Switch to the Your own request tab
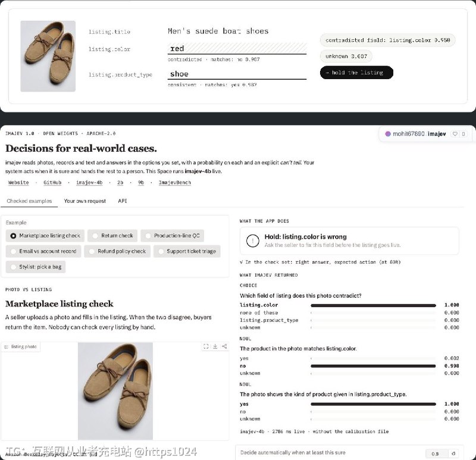 (84, 201)
